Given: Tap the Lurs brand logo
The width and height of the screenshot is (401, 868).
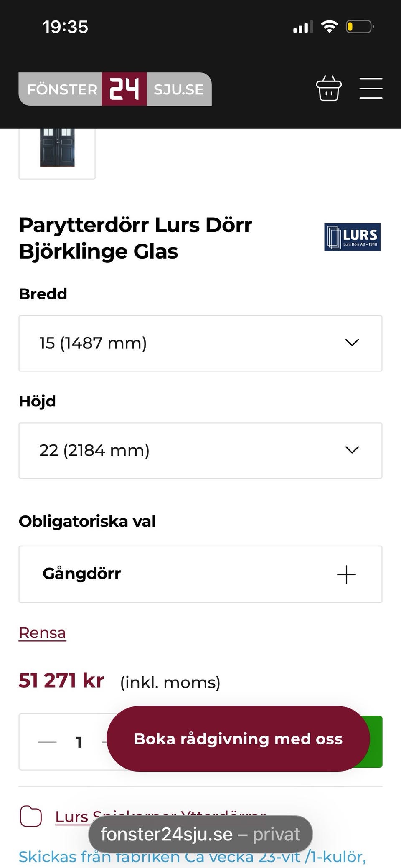Looking at the screenshot, I should coord(352,237).
